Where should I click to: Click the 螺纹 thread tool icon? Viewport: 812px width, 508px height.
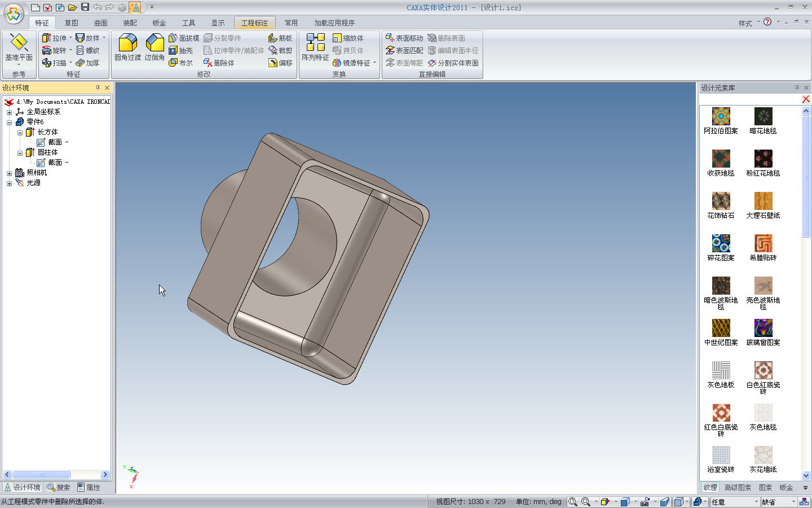coord(81,50)
